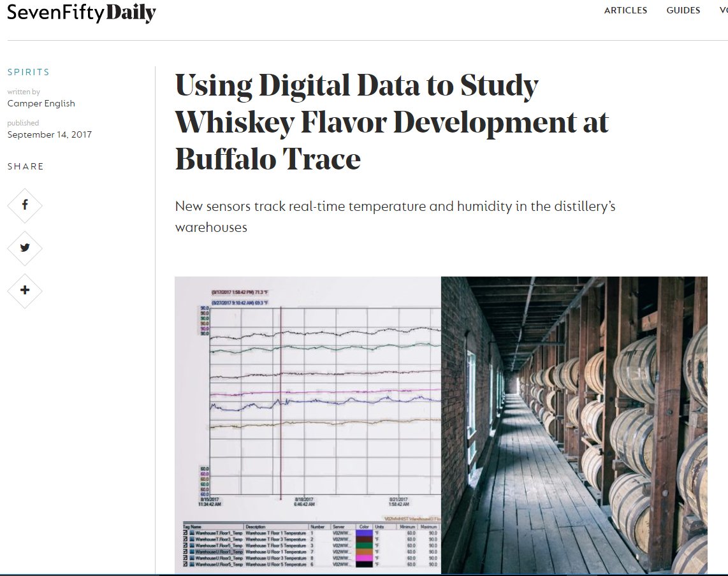This screenshot has height=576, width=728.
Task: Toggle the WarehouseT.Floor3_Temp checkbox
Action: tap(186, 539)
